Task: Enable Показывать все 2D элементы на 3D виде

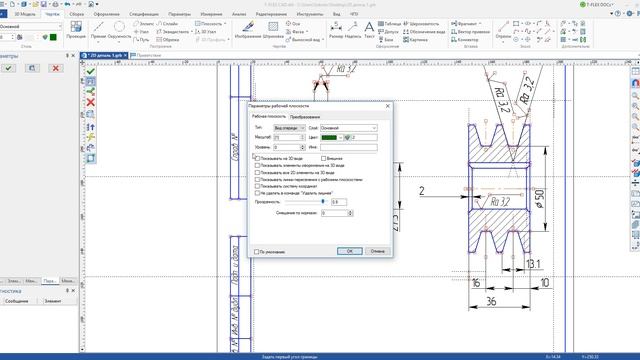Action: 258,173
